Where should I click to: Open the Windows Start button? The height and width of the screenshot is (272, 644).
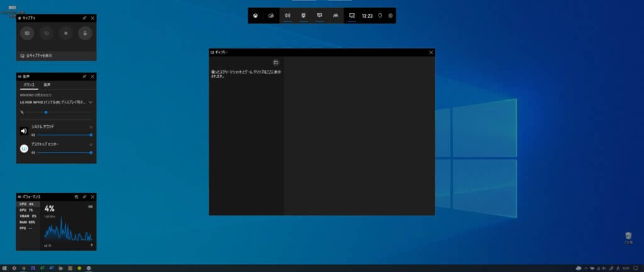click(4, 268)
